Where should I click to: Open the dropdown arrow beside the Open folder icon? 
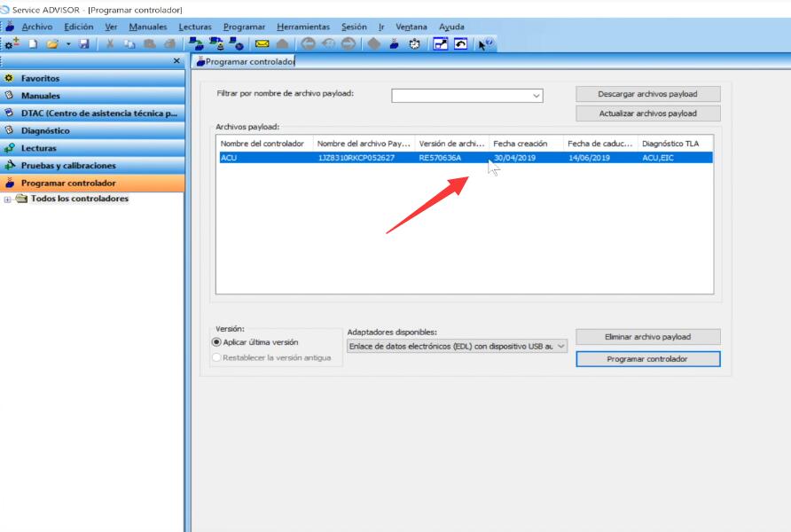[68, 44]
